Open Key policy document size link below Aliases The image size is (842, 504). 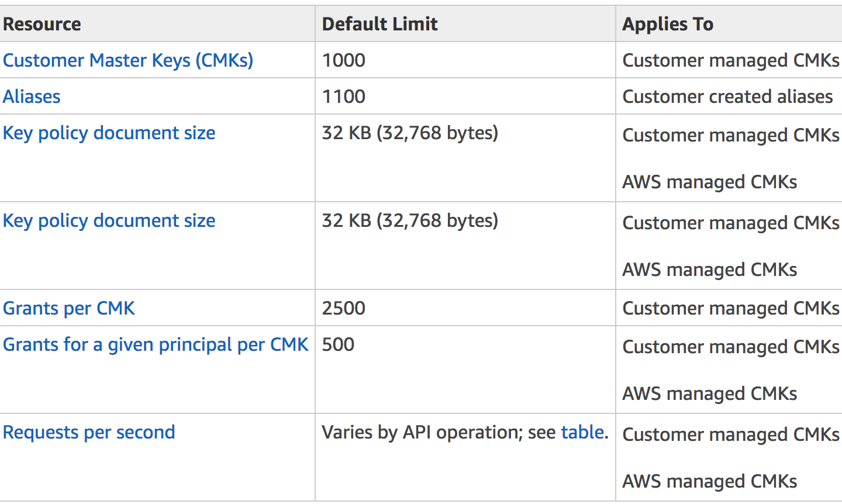click(x=109, y=133)
